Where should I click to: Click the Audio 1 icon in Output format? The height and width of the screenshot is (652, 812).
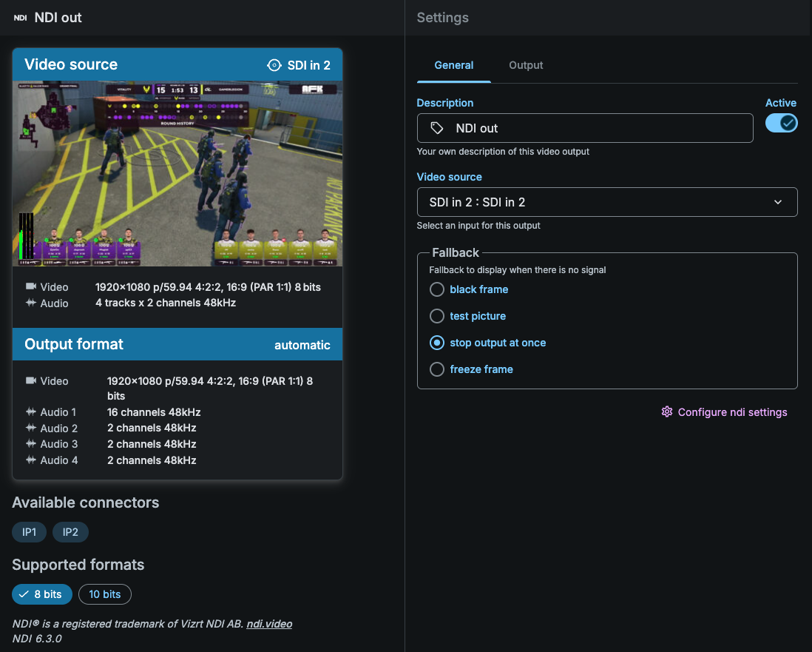[x=30, y=411]
